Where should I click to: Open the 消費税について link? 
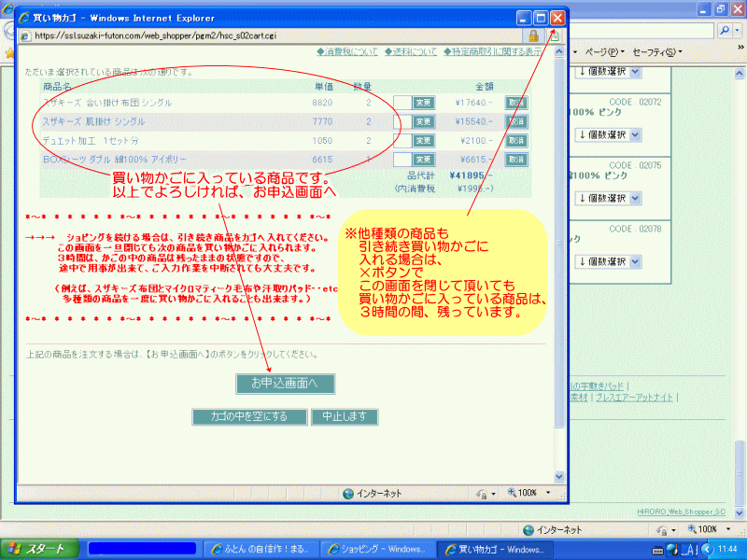[x=347, y=51]
